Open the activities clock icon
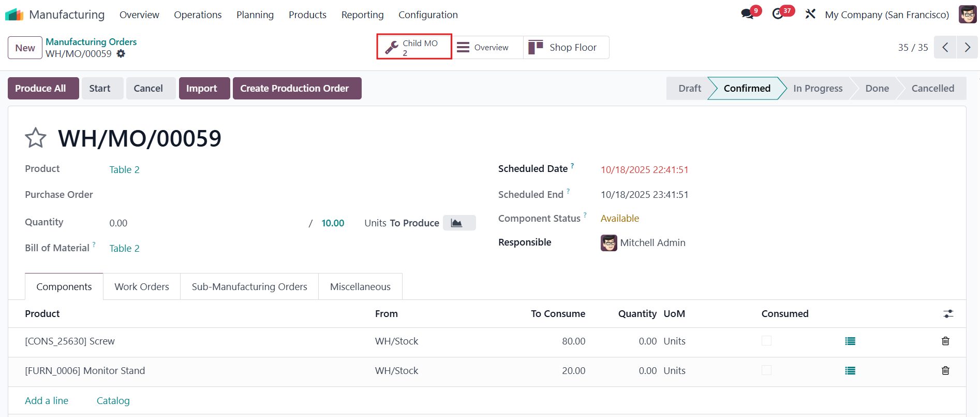Screen dimensions: 980x417 pos(778,15)
